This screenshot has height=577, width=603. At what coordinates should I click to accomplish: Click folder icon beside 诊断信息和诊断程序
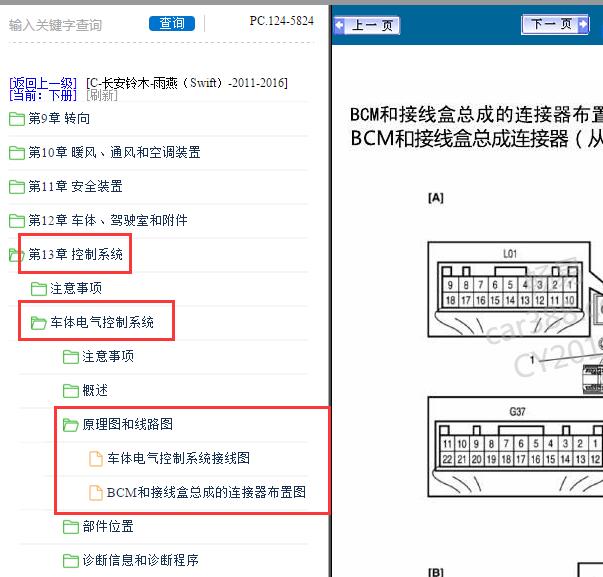(x=71, y=560)
